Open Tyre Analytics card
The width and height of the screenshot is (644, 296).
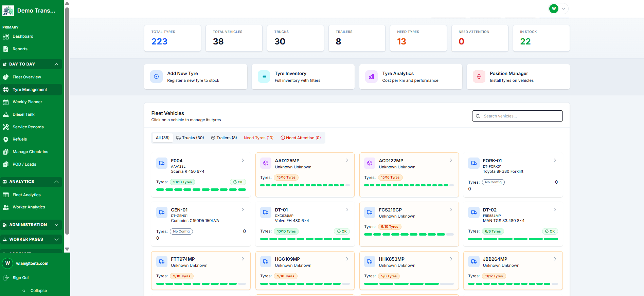tap(411, 77)
